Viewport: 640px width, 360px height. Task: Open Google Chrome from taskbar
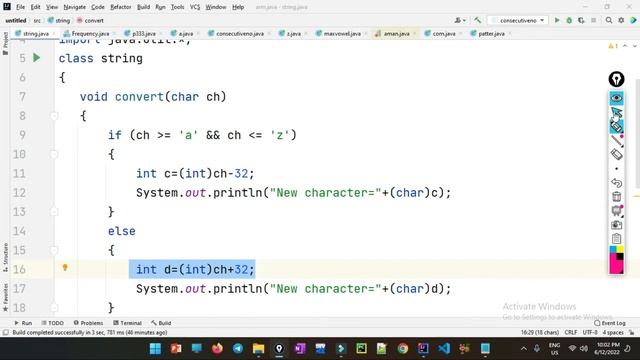(402, 349)
